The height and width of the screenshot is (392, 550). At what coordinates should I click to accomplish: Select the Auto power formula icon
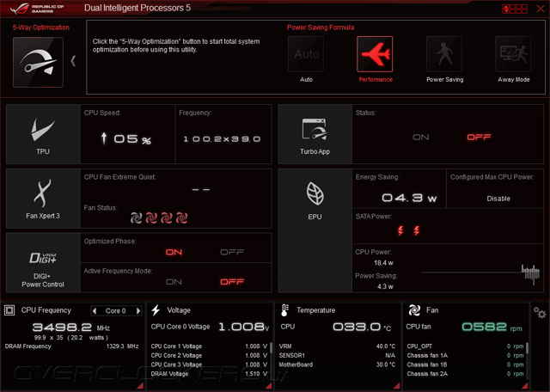pos(306,54)
